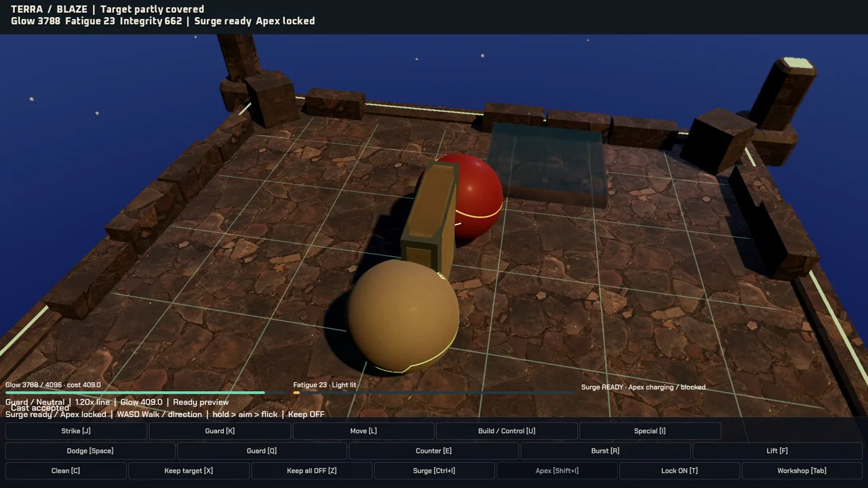Toggle Keep target [X]
Image resolution: width=868 pixels, height=488 pixels.
point(189,470)
